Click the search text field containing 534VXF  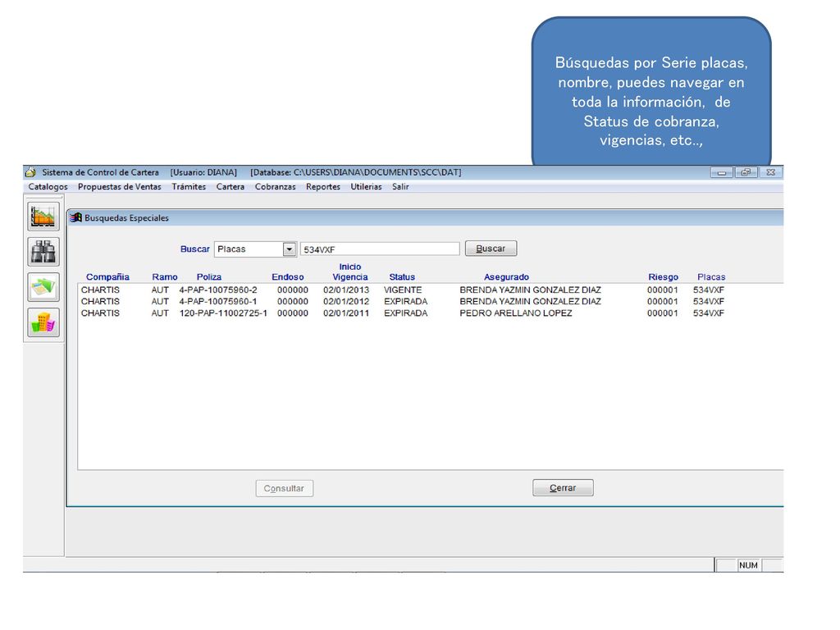[380, 249]
